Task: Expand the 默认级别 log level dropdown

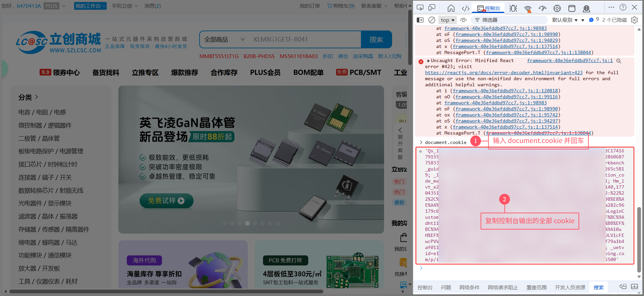Action: [565, 20]
